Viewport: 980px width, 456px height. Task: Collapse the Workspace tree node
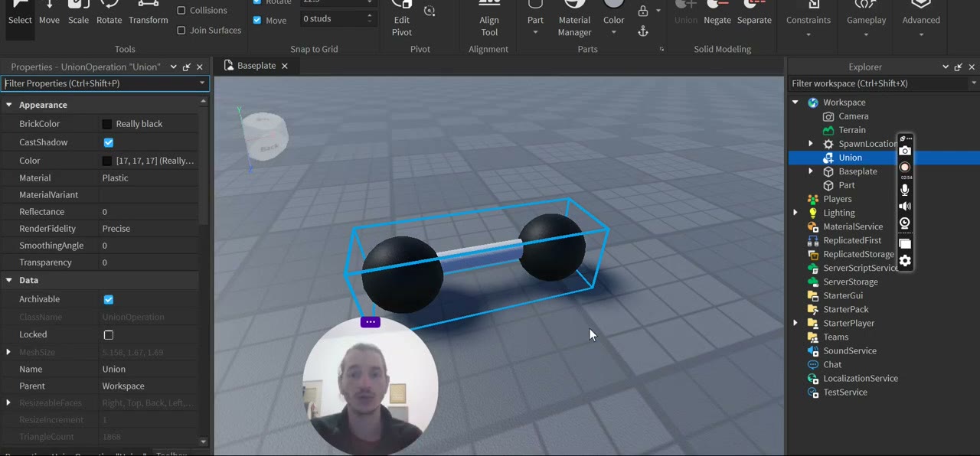795,103
